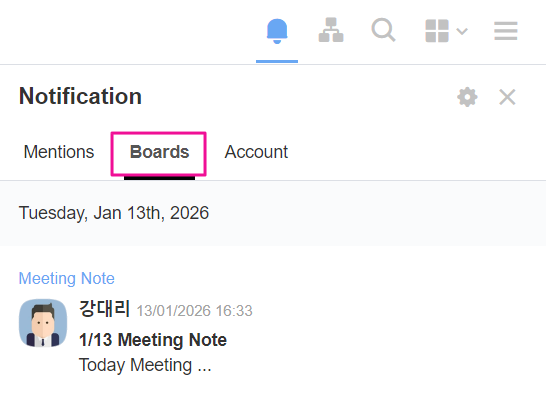Switch to the Mentions tab
This screenshot has height=398, width=546.
59,152
